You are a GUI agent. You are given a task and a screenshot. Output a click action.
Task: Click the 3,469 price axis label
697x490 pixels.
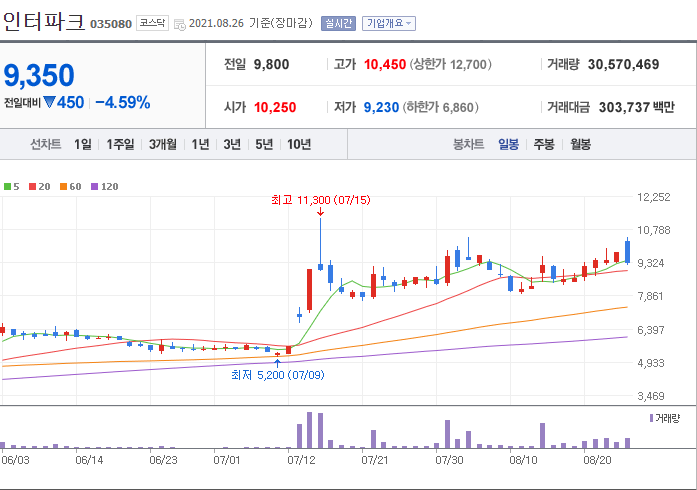(x=651, y=396)
